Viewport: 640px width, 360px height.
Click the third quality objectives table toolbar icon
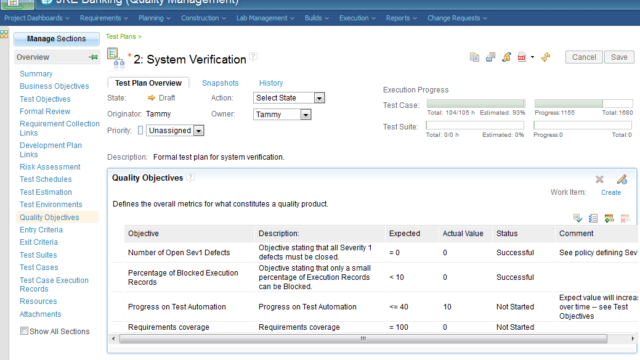pos(609,218)
